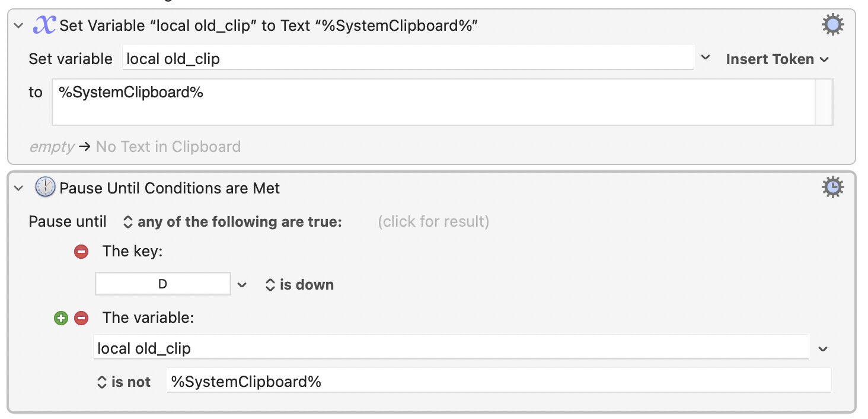Viewport: 868px width, 419px height.
Task: Collapse the Pause Until Conditions action
Action: [x=18, y=188]
